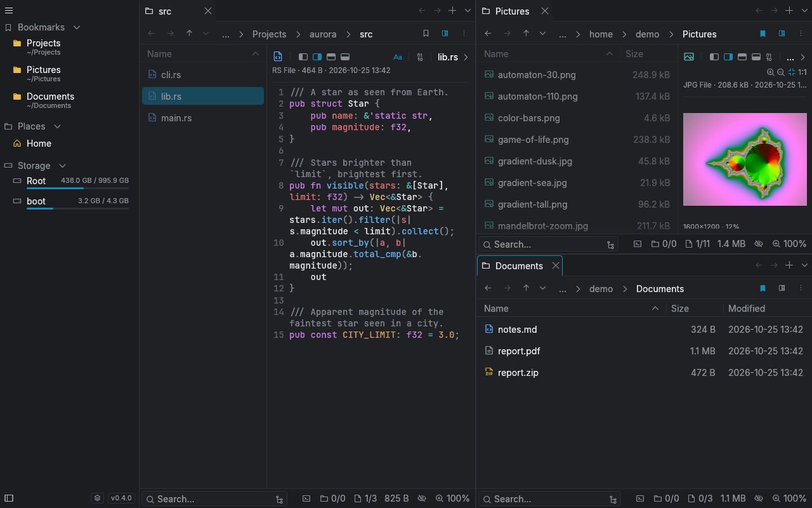
Task: Toggle hidden files in the Documents status bar
Action: [759, 499]
